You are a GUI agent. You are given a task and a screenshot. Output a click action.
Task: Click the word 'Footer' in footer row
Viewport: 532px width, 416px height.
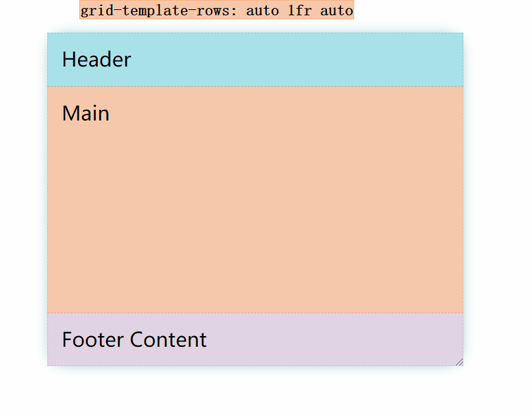(x=93, y=339)
